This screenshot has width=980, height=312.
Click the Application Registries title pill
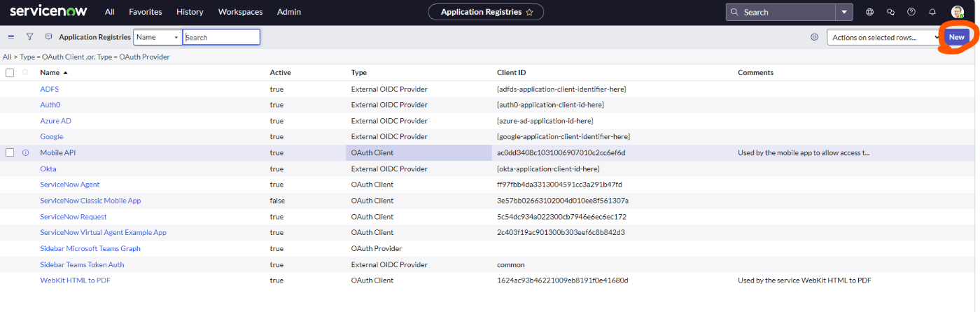click(486, 12)
